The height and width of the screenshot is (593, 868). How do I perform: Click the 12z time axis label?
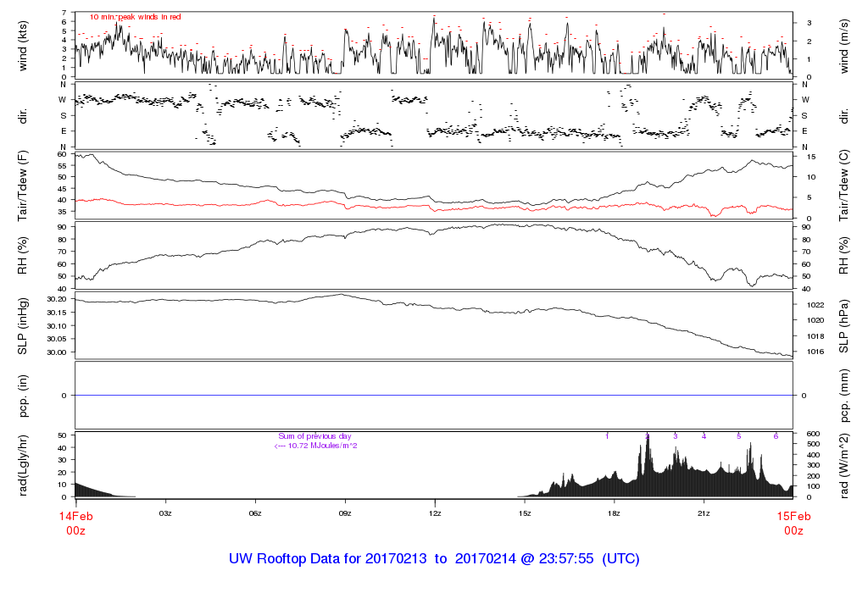tap(435, 514)
